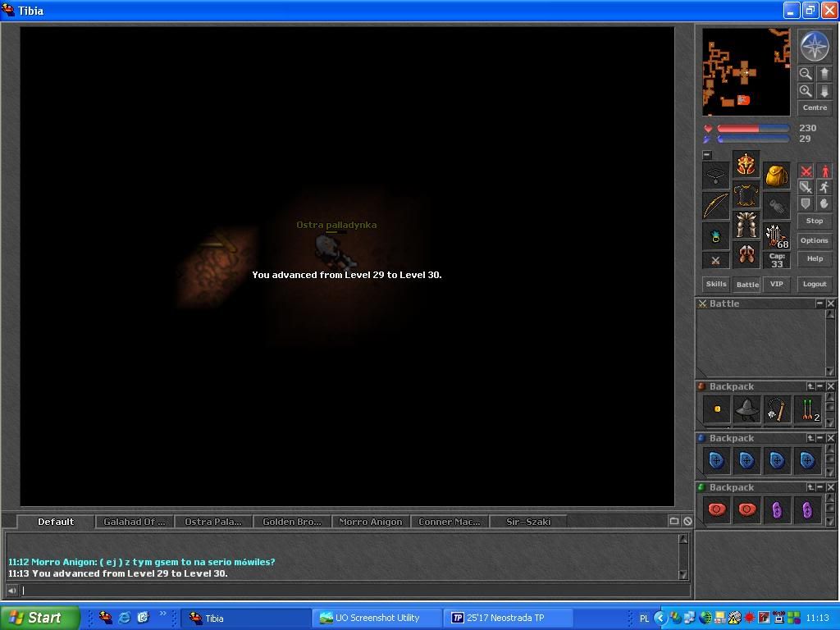Select the leg armor slot
The width and height of the screenshot is (840, 630).
[x=746, y=225]
